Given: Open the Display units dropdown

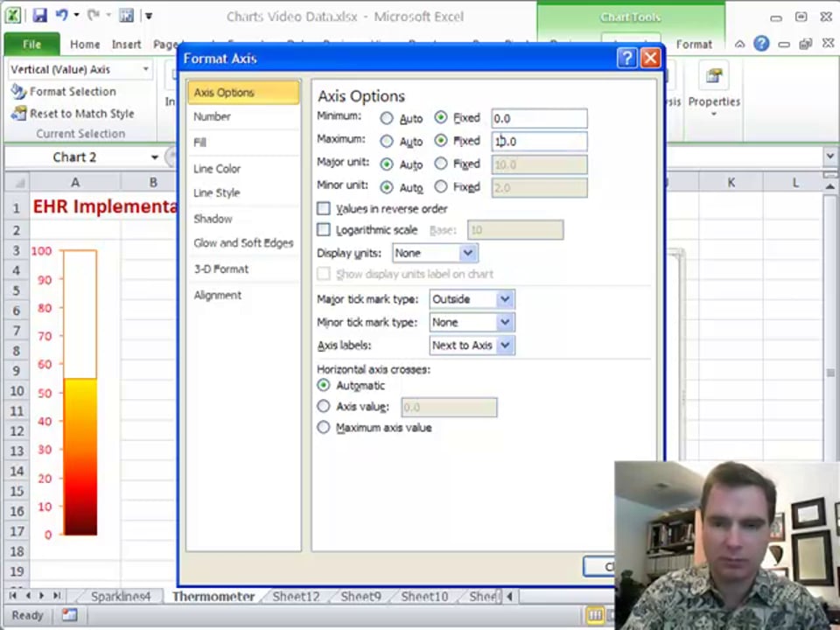Looking at the screenshot, I should 467,253.
